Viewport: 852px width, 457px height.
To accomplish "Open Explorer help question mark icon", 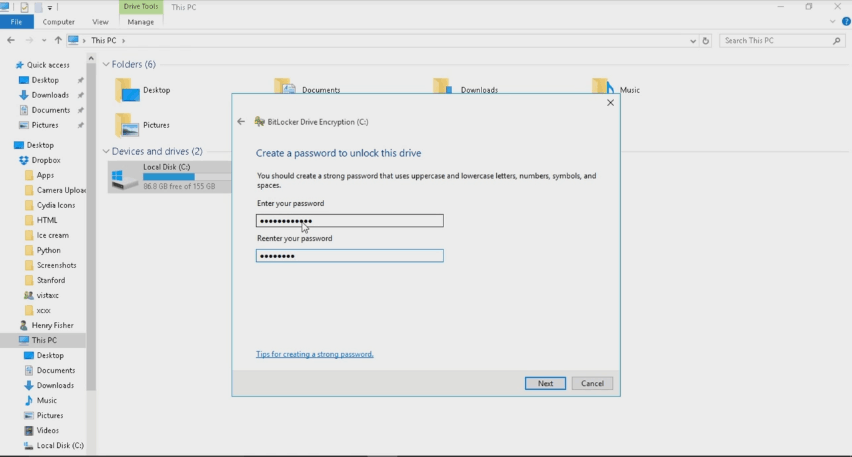I will 846,22.
